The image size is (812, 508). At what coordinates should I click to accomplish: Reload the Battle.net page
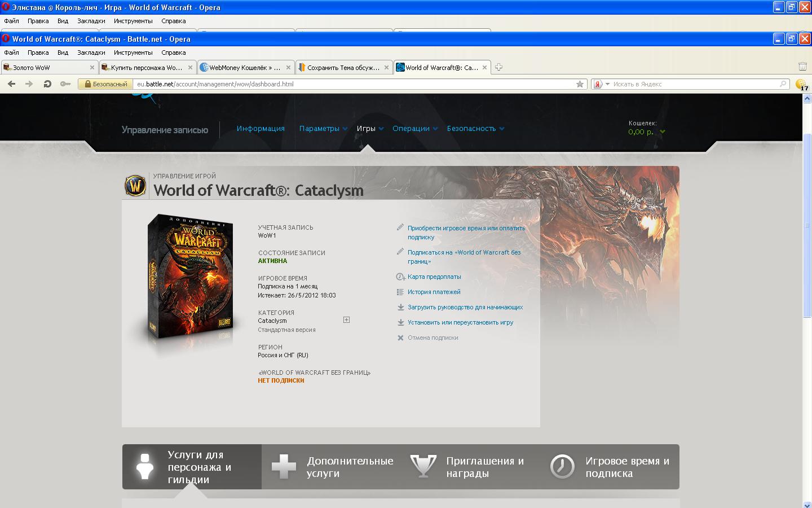tap(47, 84)
